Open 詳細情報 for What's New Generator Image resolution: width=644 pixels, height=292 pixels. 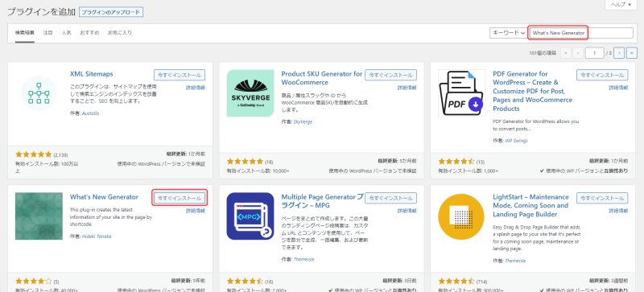click(x=196, y=211)
